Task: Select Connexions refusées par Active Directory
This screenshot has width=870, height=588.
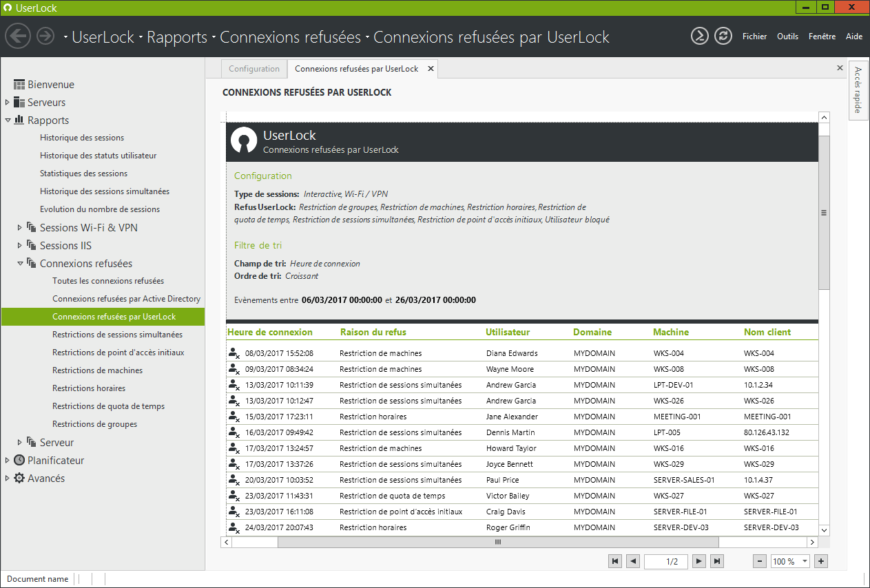Action: pyautogui.click(x=127, y=299)
